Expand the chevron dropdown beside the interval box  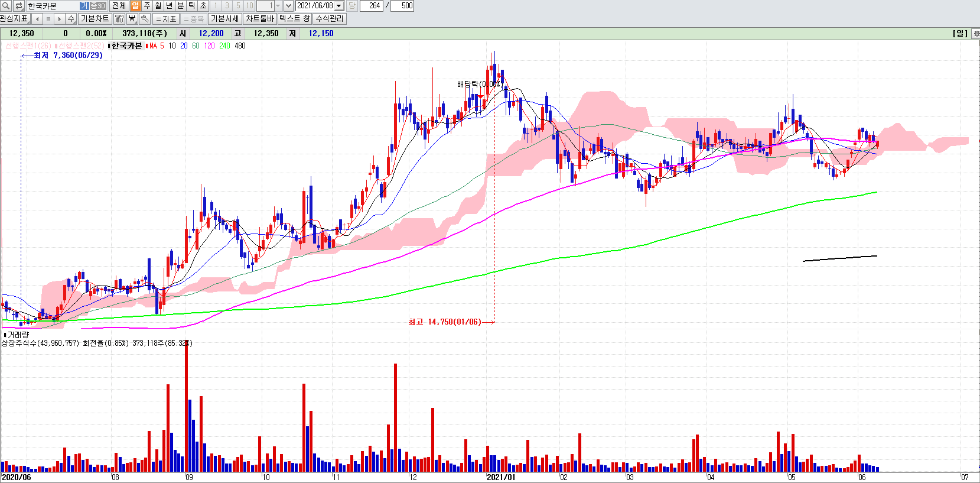288,6
